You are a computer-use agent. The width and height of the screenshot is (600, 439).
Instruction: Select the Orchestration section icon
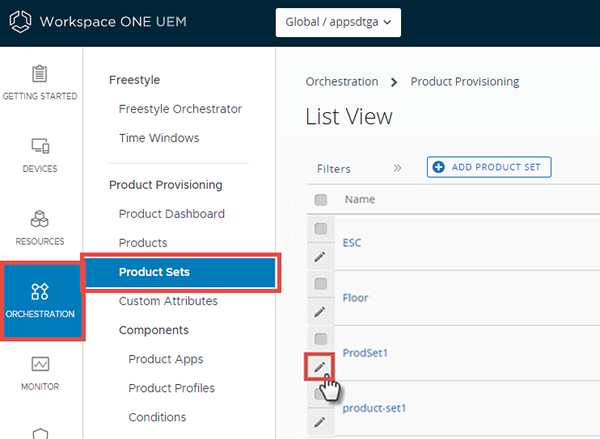point(40,291)
